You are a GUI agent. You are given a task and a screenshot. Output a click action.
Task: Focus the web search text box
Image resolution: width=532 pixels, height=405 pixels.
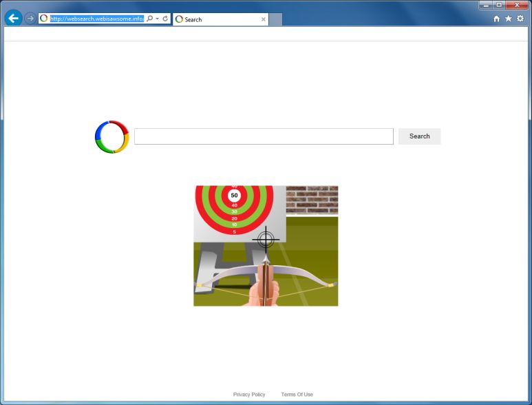tap(264, 136)
